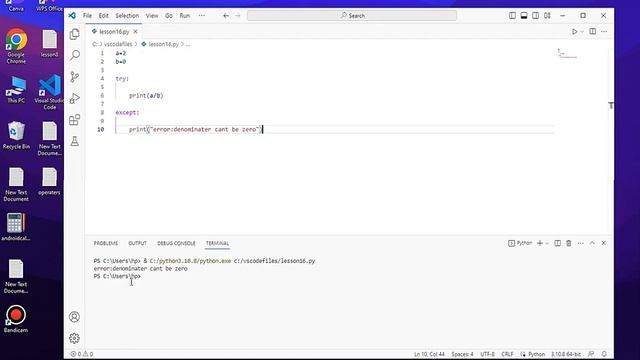Open the Run menu
Viewport: 640px width, 360px height.
[x=184, y=16]
